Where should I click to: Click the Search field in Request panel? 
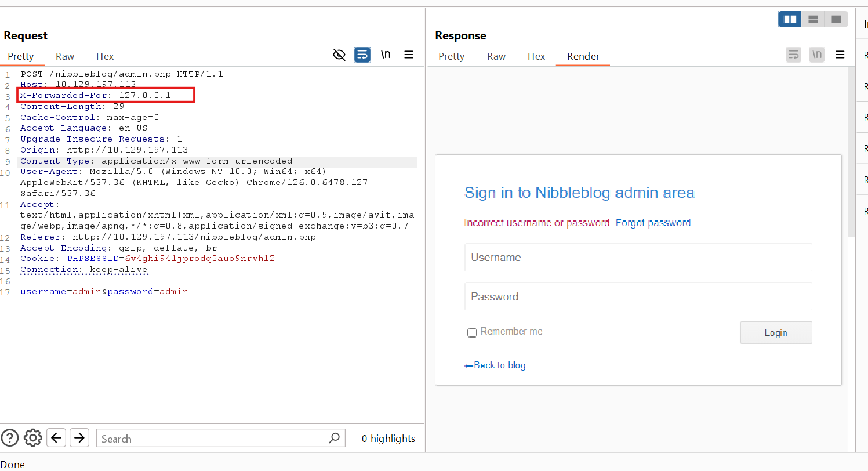(x=213, y=439)
